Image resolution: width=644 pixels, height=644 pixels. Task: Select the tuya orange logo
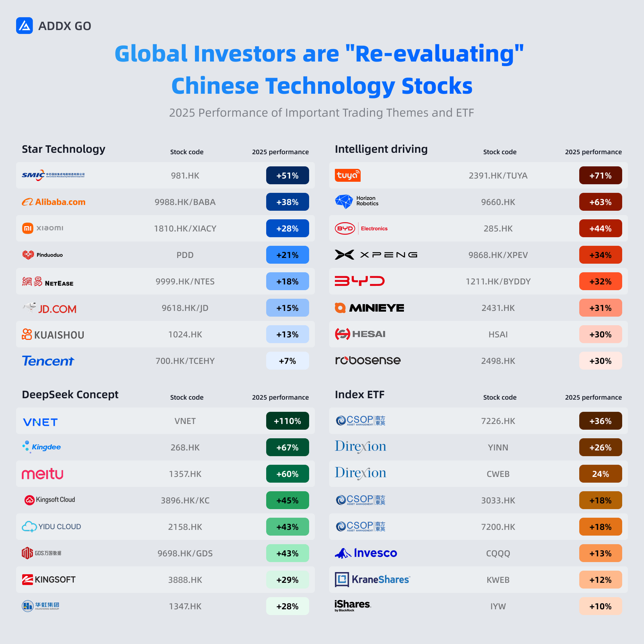point(347,175)
